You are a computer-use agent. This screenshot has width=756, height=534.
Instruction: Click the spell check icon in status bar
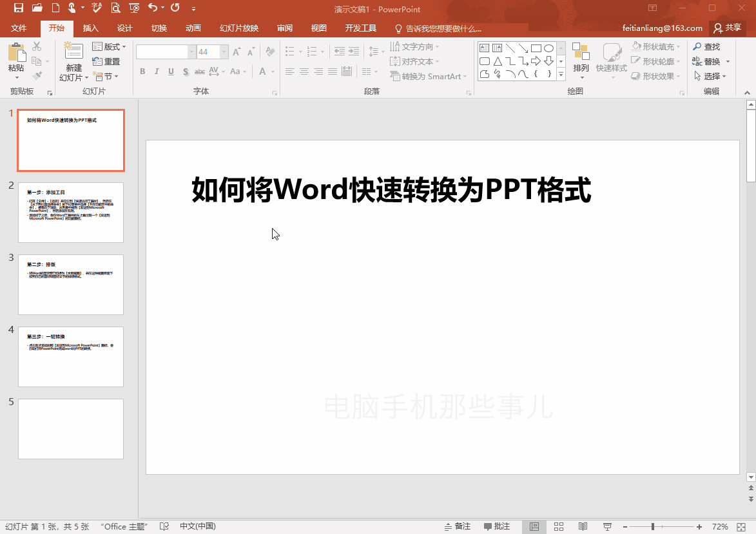pos(164,526)
